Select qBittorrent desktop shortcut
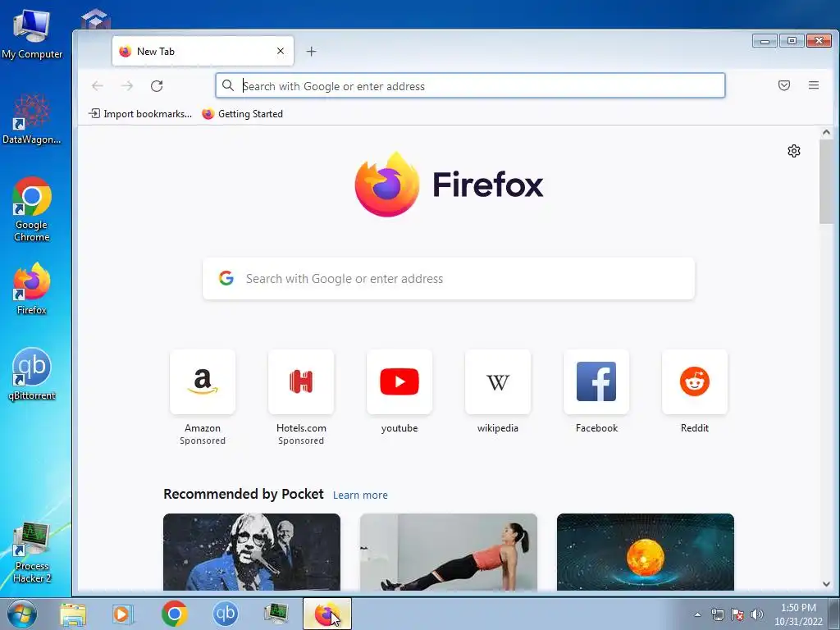 coord(32,374)
